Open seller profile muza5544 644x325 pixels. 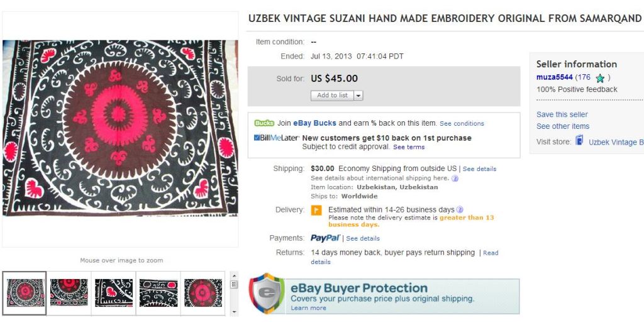554,77
